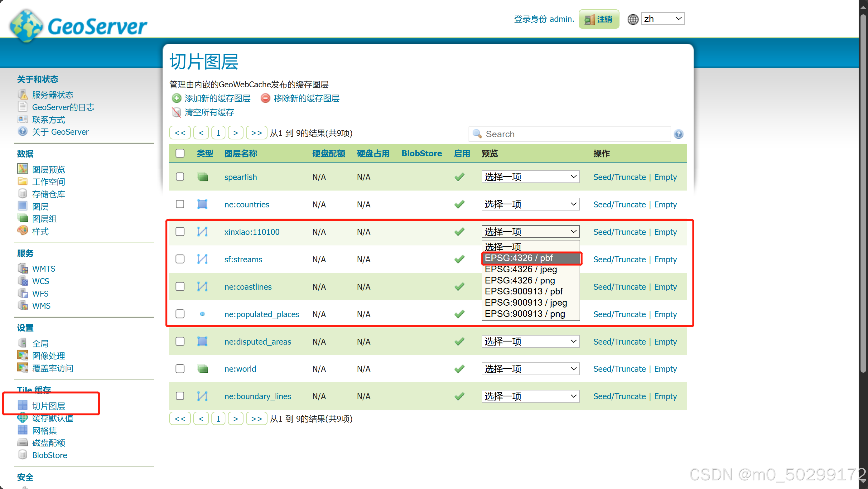
Task: Open the preview dropdown for ne:world
Action: click(530, 369)
